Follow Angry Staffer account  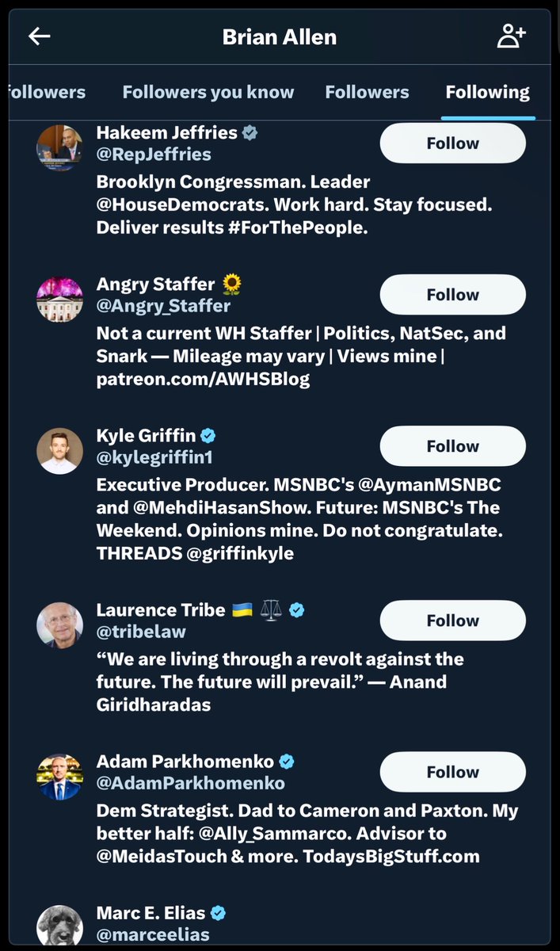tap(452, 295)
